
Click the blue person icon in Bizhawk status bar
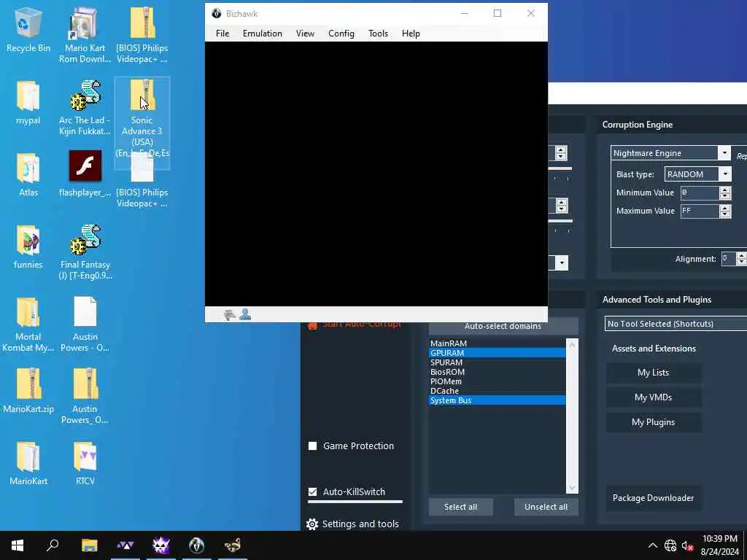tap(245, 314)
